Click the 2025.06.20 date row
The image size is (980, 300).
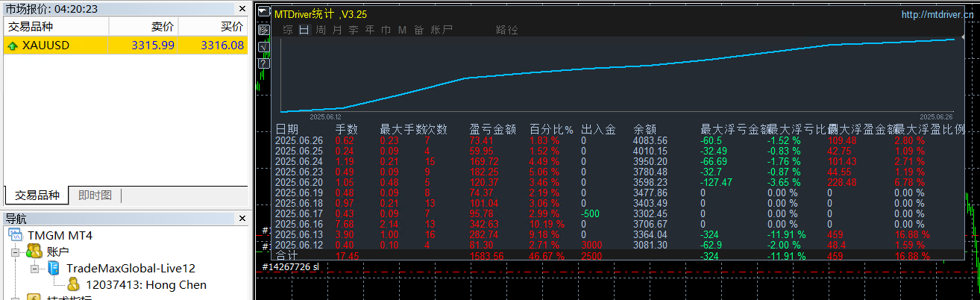(299, 182)
